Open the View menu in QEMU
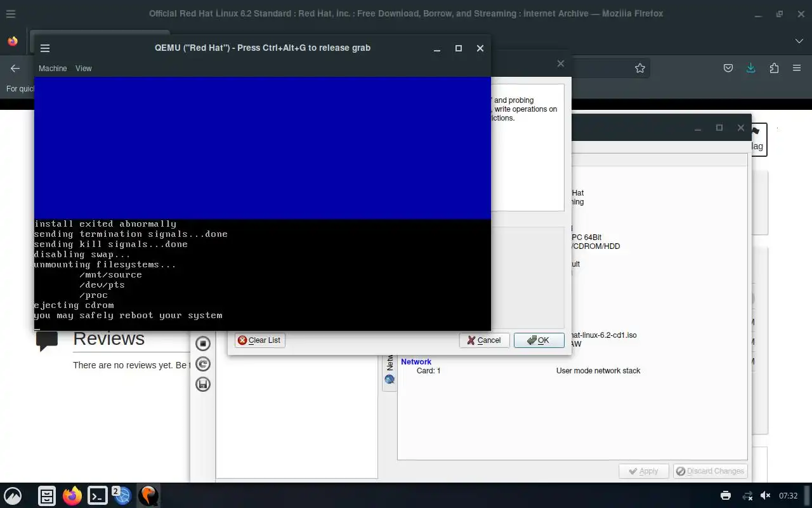Screen dimensions: 812x508 (x=84, y=68)
